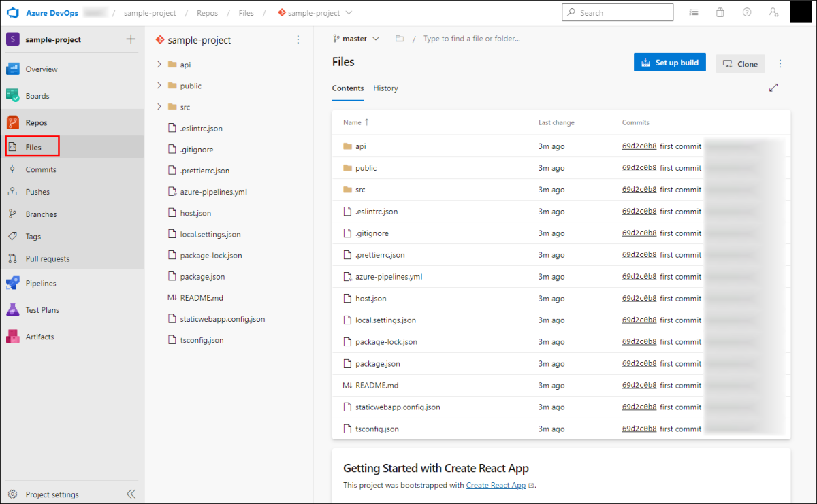Viewport: 817px width, 504px height.
Task: Go to Tags under Repos
Action: 33,237
